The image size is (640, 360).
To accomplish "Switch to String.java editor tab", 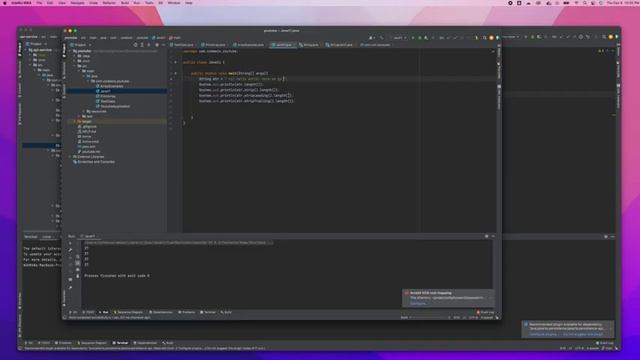I will [x=309, y=45].
